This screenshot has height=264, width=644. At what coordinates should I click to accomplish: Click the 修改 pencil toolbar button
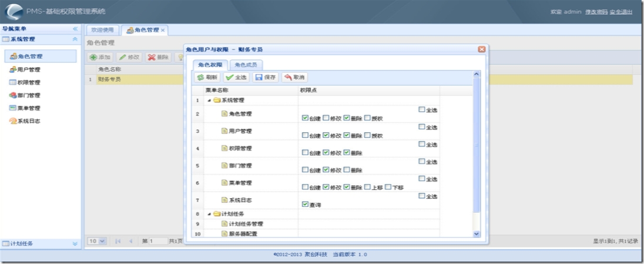tap(129, 57)
